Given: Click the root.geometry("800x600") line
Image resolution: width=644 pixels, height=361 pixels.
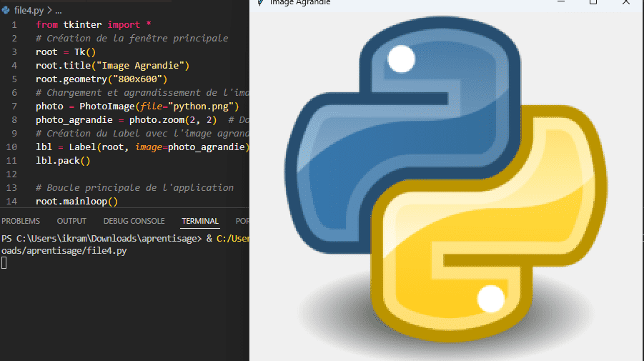Looking at the screenshot, I should (101, 79).
